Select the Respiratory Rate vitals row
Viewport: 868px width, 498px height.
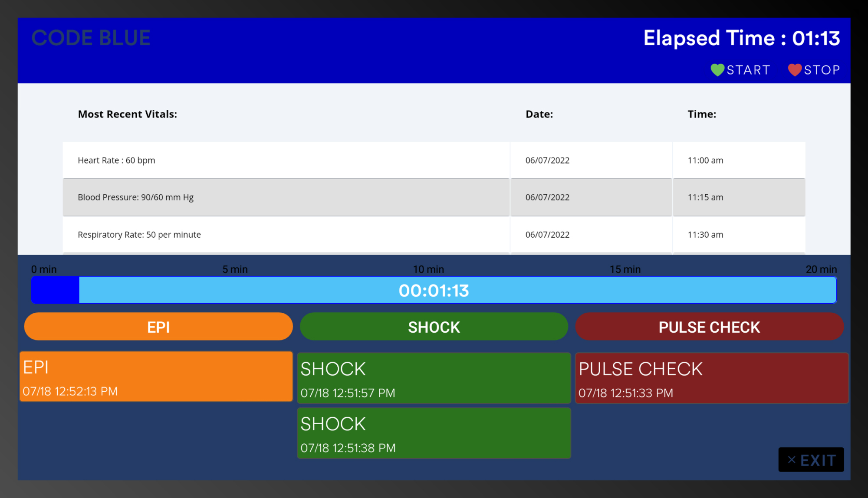pos(286,234)
